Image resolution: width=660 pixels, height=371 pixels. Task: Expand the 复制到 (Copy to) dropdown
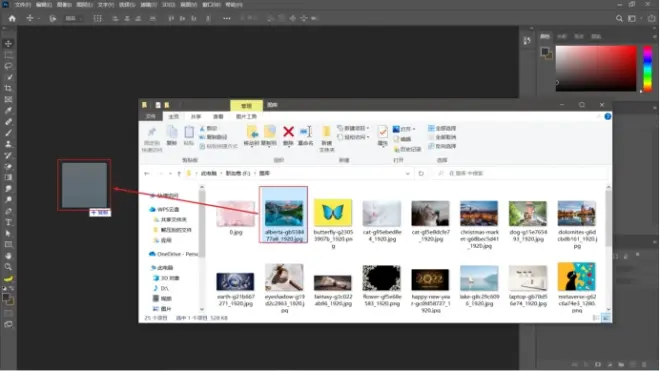(269, 147)
